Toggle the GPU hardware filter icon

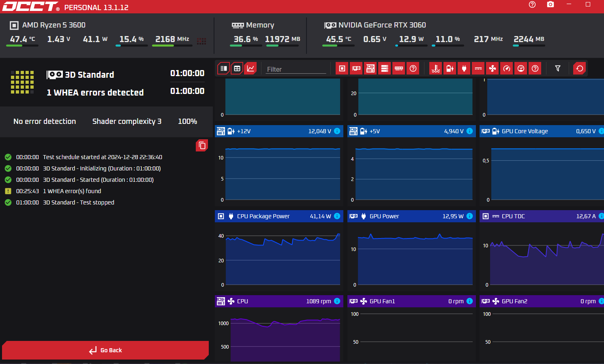(x=356, y=68)
